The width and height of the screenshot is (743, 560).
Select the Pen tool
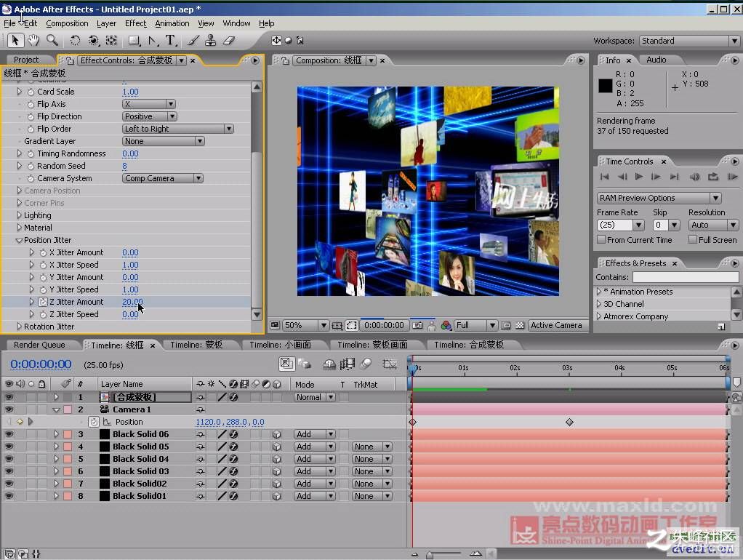coord(153,41)
